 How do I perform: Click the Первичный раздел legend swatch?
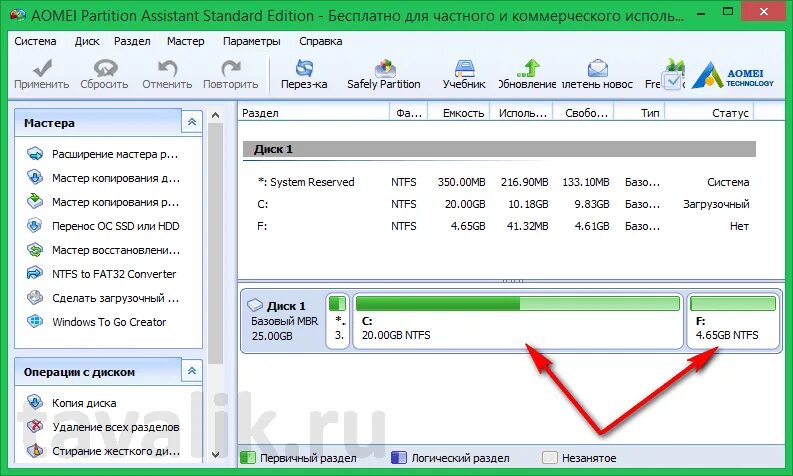(247, 458)
